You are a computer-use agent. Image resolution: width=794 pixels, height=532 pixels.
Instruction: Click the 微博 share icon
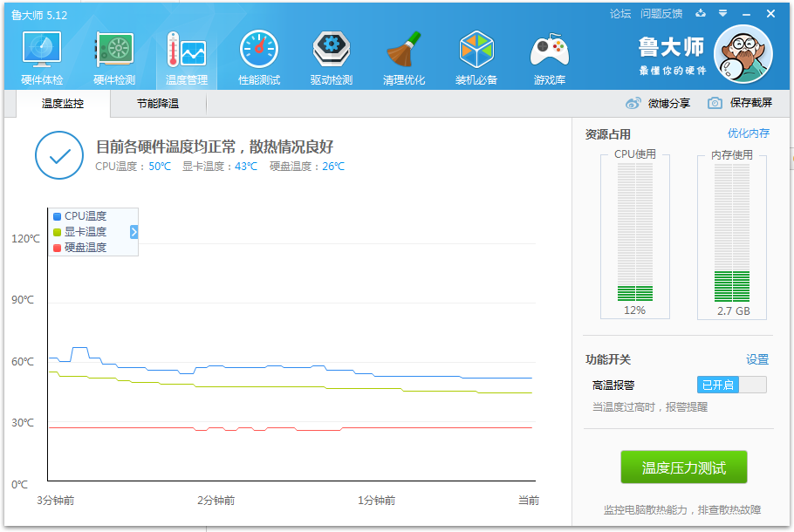pos(633,103)
